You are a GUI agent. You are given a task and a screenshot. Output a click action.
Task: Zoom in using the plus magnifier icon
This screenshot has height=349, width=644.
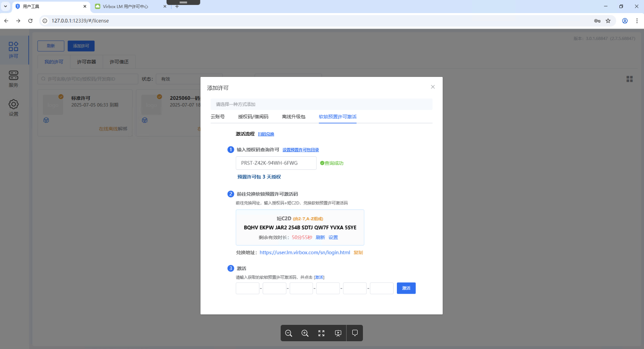pyautogui.click(x=305, y=333)
